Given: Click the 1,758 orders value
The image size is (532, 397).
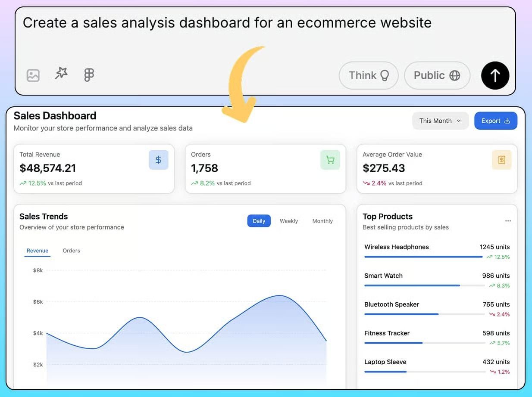Looking at the screenshot, I should 205,168.
